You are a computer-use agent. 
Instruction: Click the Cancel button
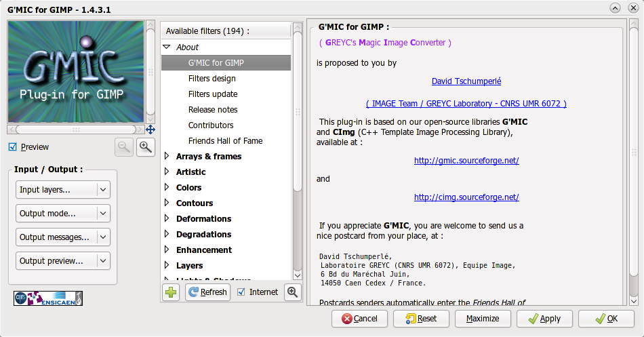pos(359,319)
